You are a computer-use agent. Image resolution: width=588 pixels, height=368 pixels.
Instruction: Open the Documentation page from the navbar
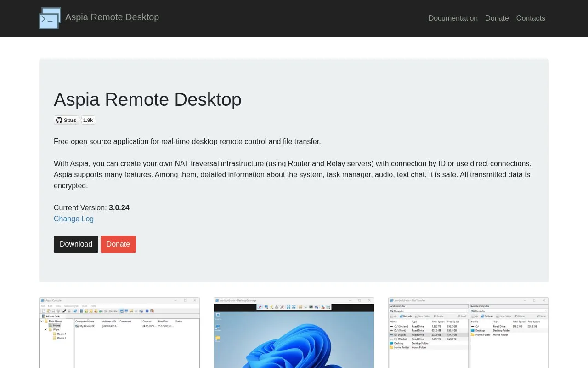tap(453, 18)
